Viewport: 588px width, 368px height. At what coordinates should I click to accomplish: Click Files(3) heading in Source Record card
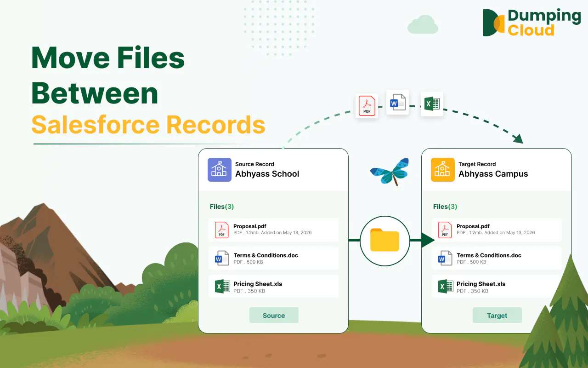[x=222, y=207]
